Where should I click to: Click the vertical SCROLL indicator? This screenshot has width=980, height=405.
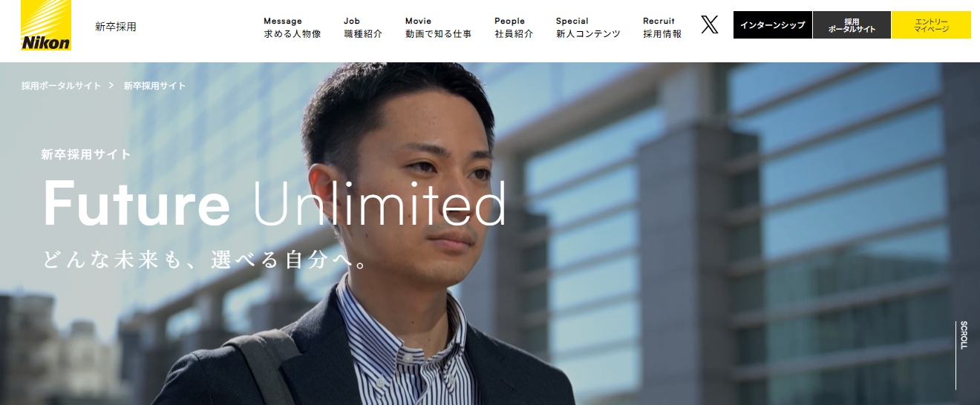[x=963, y=355]
